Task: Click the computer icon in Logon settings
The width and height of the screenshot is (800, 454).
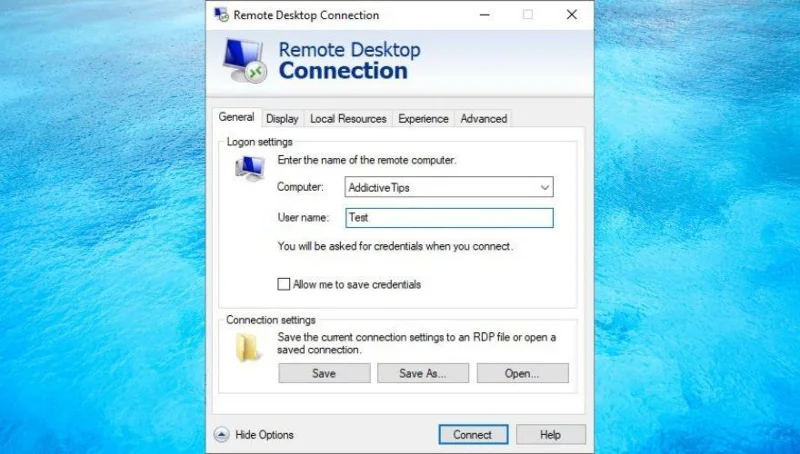Action: [x=250, y=169]
